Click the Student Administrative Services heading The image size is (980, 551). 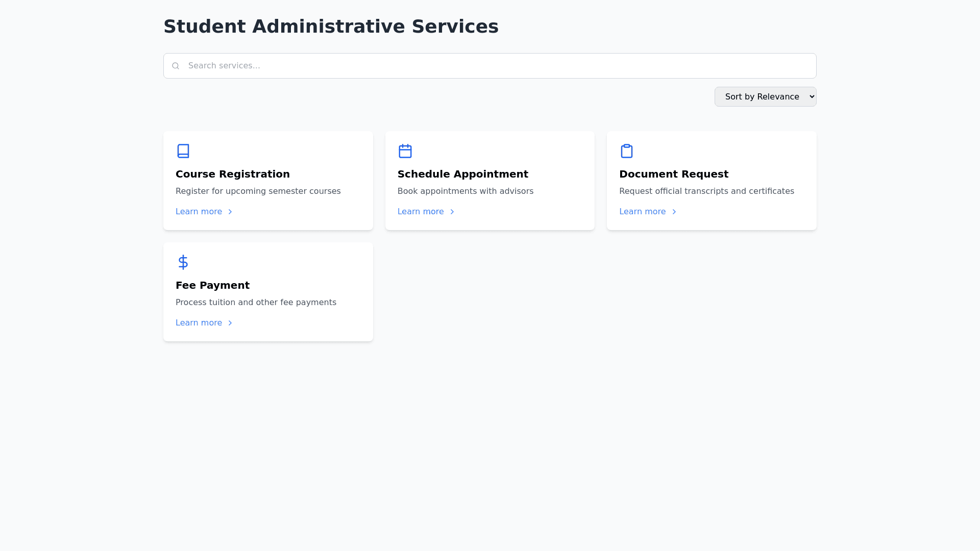[331, 27]
